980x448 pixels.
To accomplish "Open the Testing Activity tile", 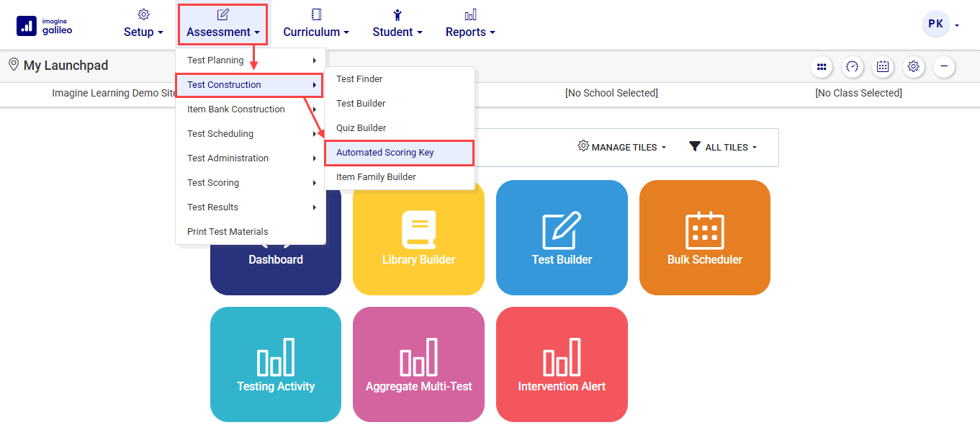I will 276,364.
